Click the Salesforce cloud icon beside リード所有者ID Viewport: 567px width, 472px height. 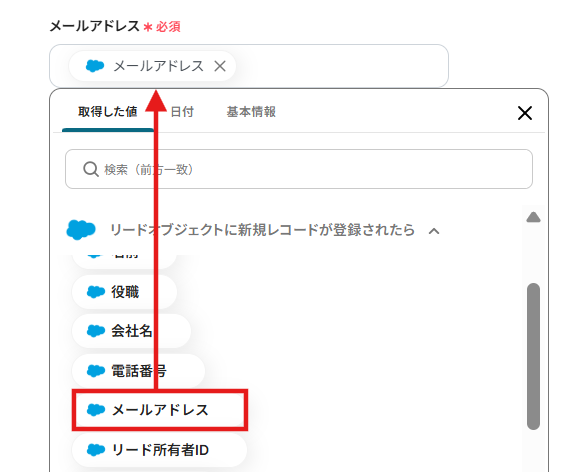(x=96, y=450)
